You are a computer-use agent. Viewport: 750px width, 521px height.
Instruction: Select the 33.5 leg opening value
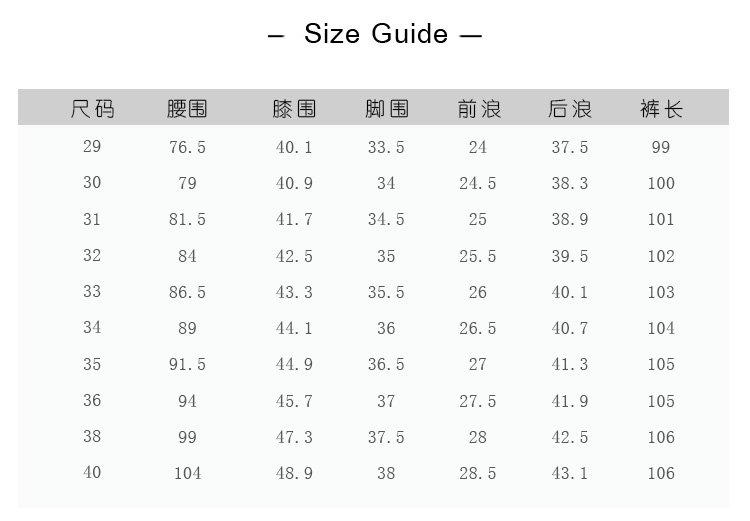[x=386, y=147]
